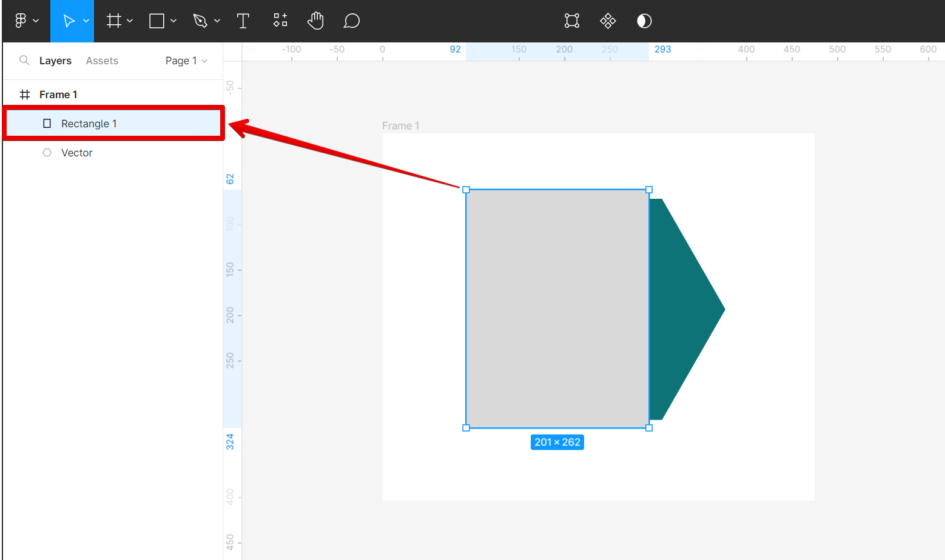This screenshot has width=945, height=560.
Task: Switch to the Assets tab
Action: 102,61
